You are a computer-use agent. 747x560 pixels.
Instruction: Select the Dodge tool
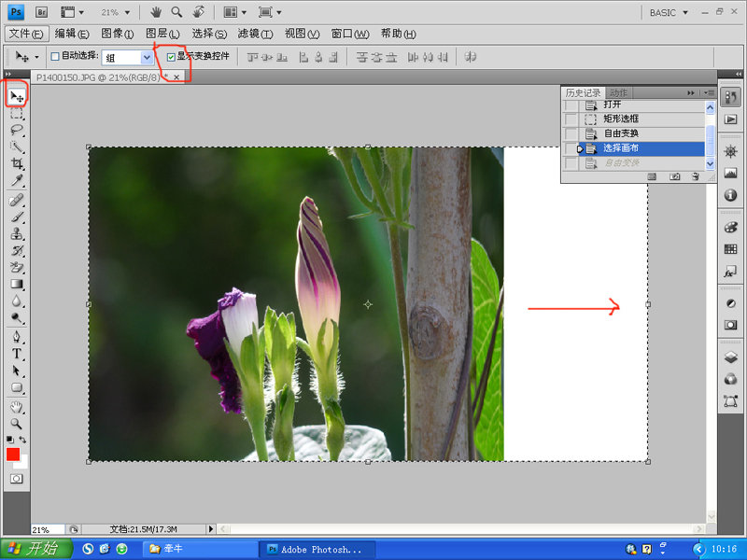click(17, 317)
